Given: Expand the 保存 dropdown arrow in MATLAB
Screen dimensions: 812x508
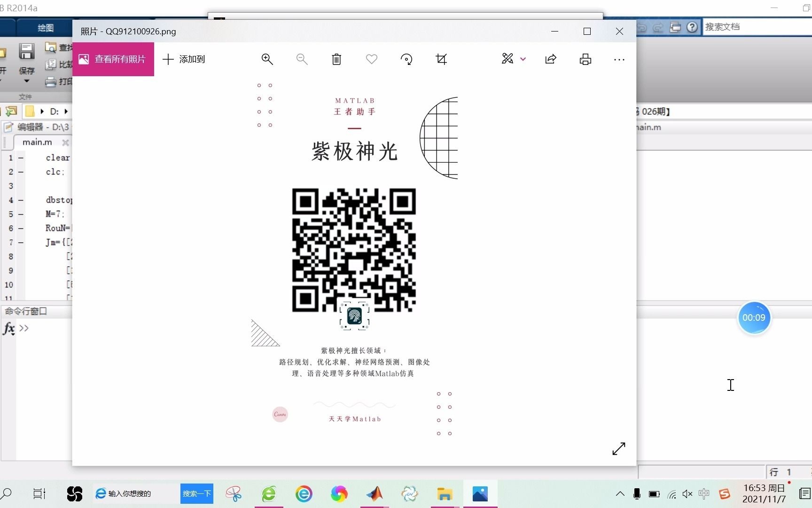Looking at the screenshot, I should (x=27, y=81).
